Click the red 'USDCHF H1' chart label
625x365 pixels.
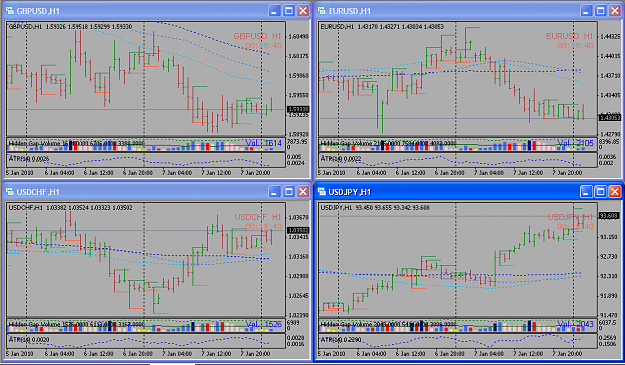click(258, 217)
